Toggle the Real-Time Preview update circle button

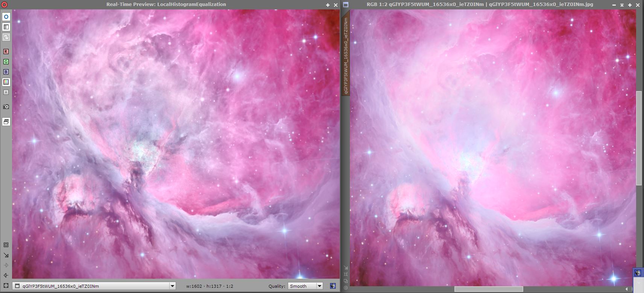click(x=6, y=17)
